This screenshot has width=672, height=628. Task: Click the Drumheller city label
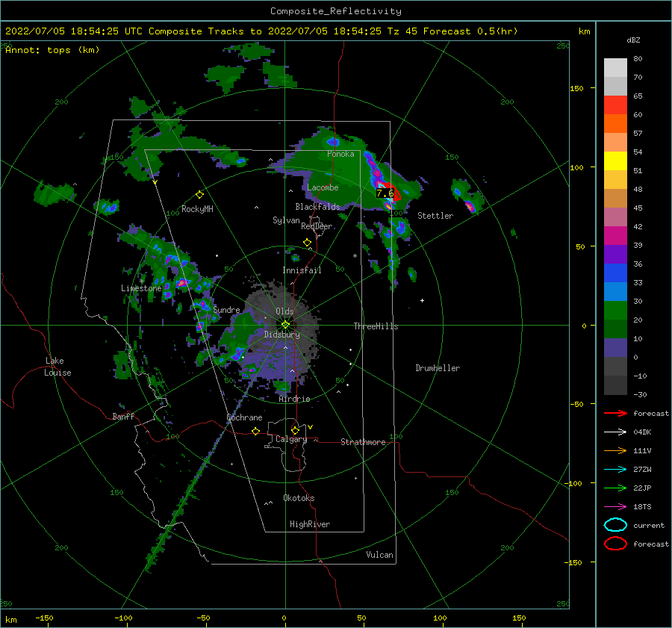point(438,368)
